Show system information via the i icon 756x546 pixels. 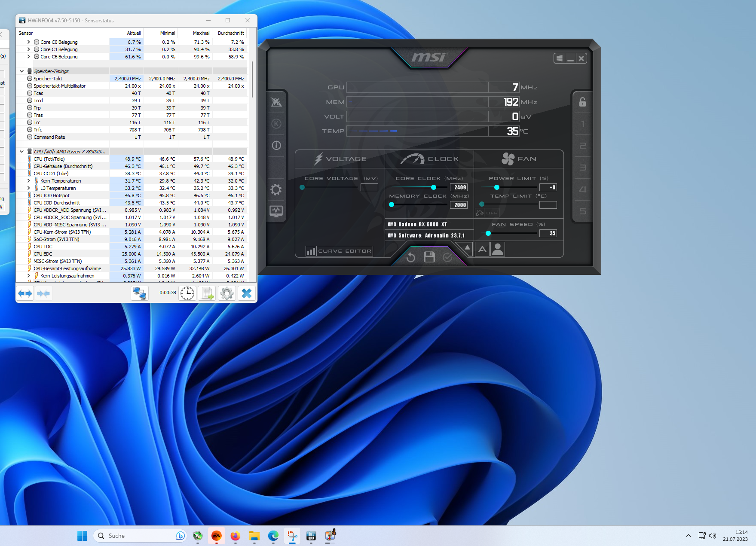coord(276,146)
